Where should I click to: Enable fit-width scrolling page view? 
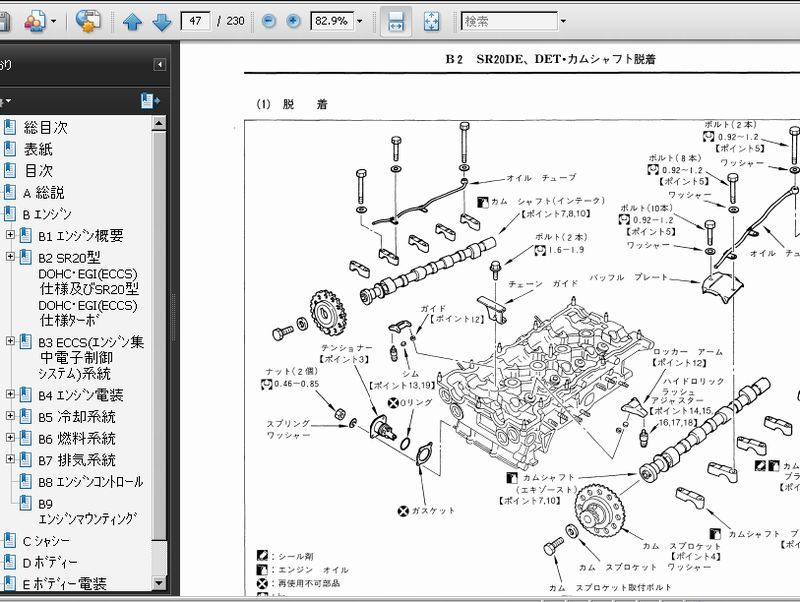pos(396,21)
